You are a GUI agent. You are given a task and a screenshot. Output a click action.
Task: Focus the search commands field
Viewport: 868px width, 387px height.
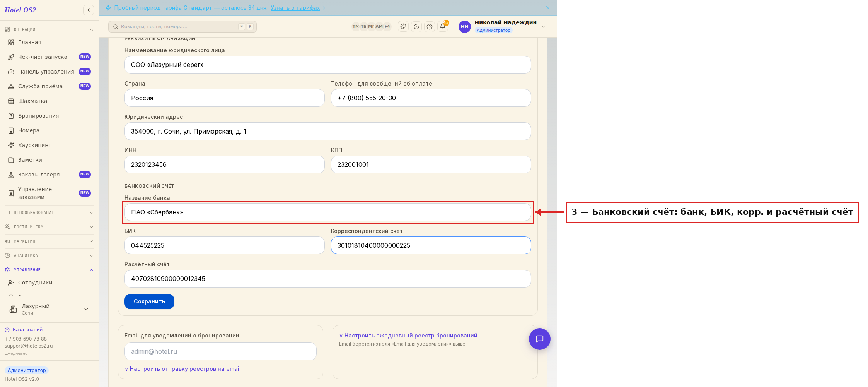[x=182, y=27]
